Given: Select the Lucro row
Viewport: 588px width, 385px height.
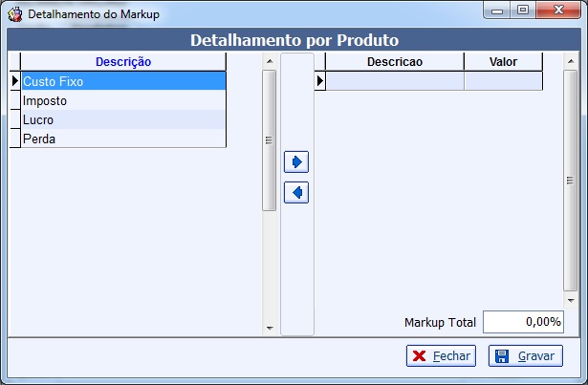Looking at the screenshot, I should click(123, 119).
